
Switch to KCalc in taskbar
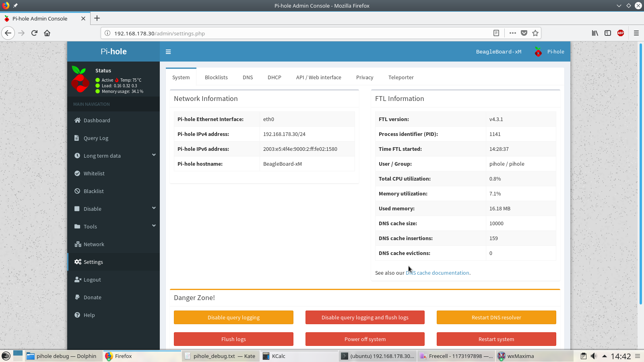point(299,356)
